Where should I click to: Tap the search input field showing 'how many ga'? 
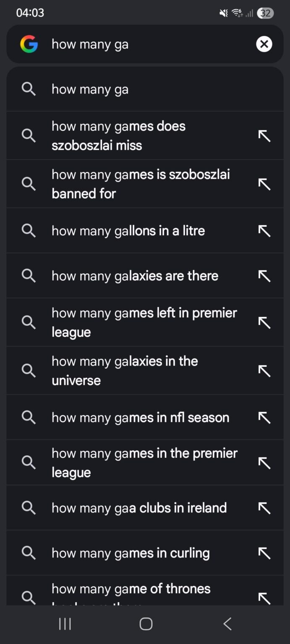tap(126, 44)
